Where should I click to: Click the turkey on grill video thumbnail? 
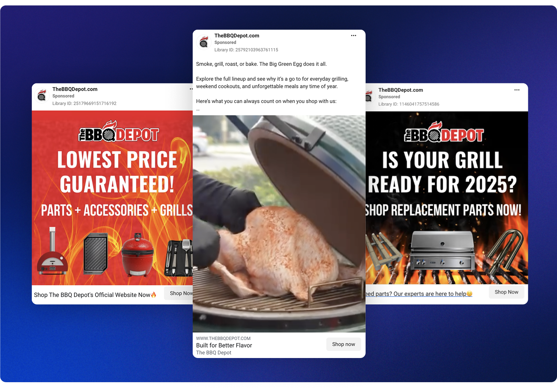[x=279, y=224]
